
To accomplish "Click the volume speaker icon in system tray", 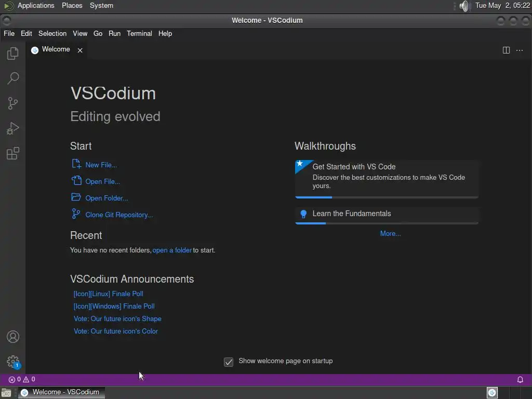I will 464,6.
